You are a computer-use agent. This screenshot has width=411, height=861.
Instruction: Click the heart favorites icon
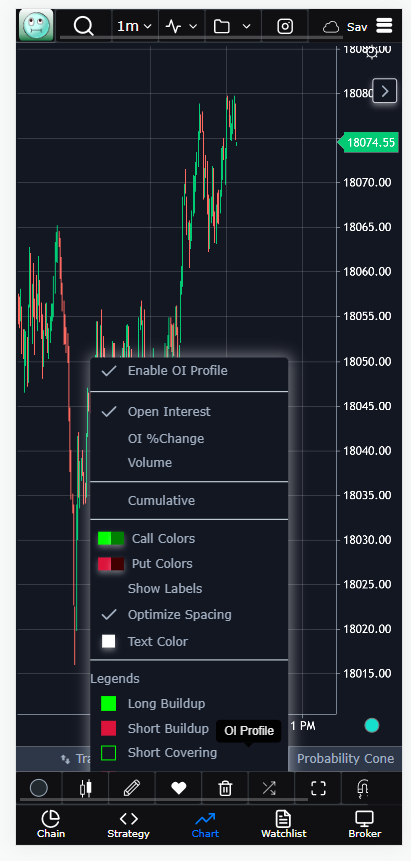(x=179, y=789)
